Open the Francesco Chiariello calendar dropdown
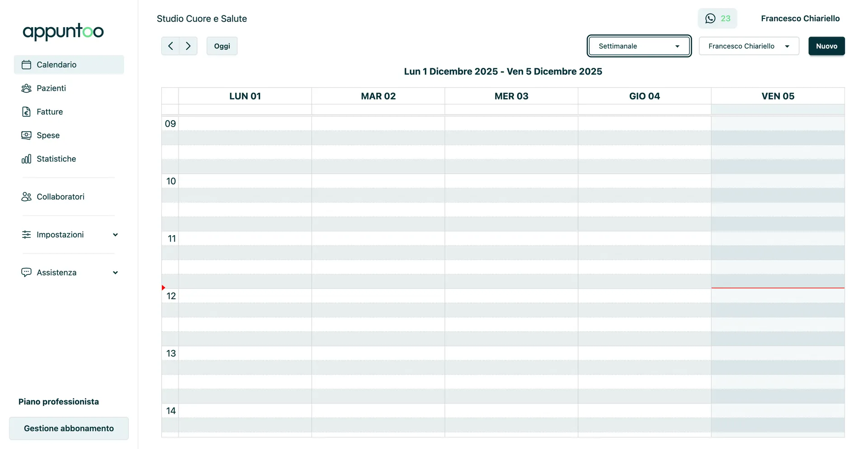 pos(749,46)
